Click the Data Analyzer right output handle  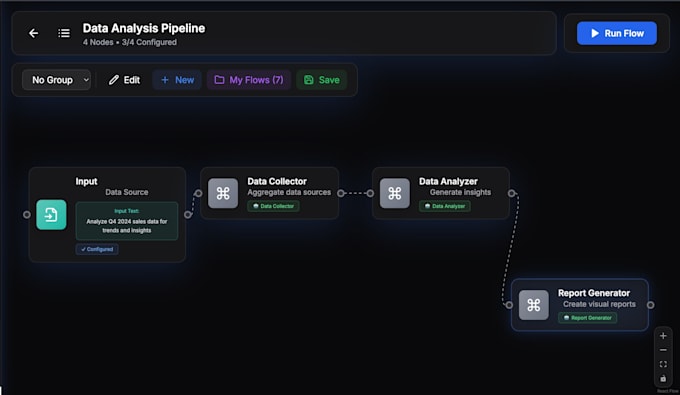click(512, 193)
